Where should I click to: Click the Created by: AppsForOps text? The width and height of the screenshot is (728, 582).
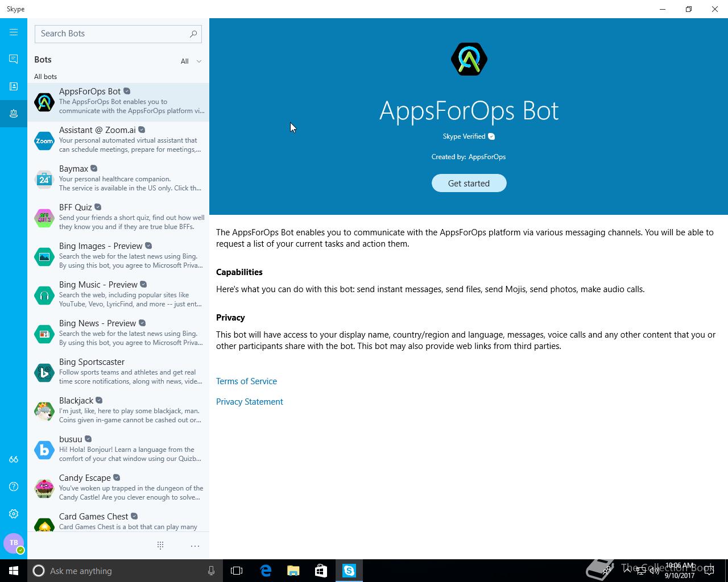point(469,157)
